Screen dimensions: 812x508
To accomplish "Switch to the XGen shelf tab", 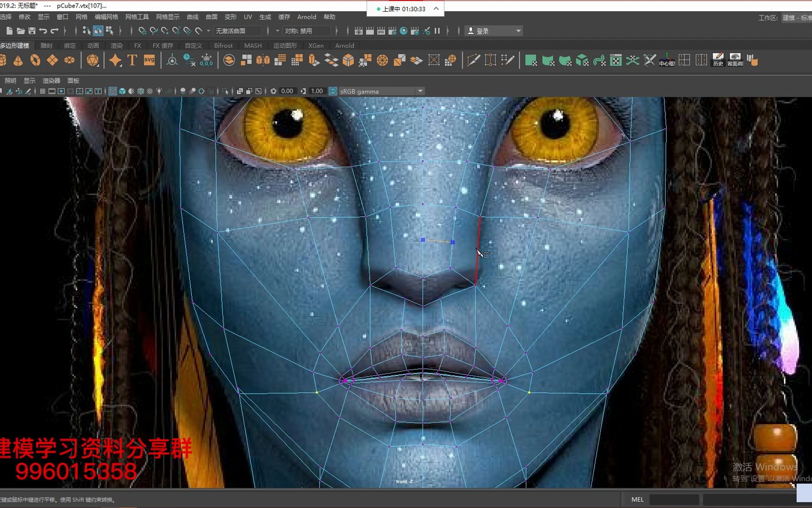I will coord(316,46).
